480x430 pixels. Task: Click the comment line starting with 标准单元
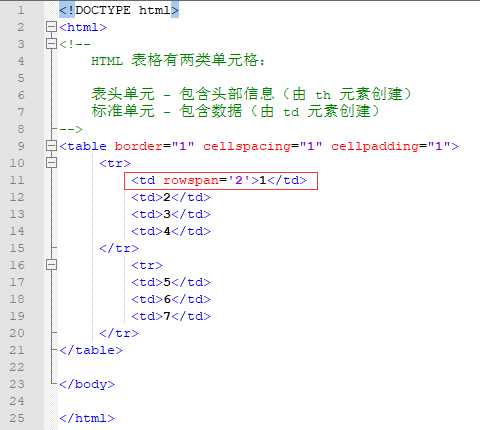click(x=236, y=111)
